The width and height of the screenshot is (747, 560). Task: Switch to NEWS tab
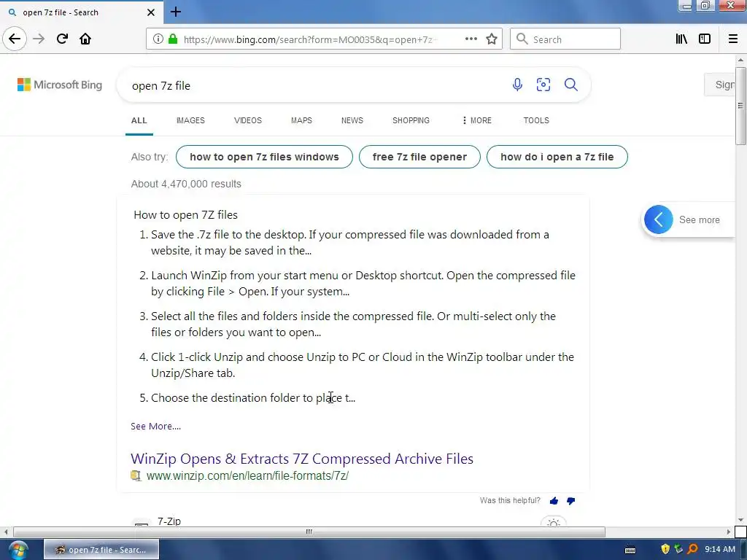point(352,120)
